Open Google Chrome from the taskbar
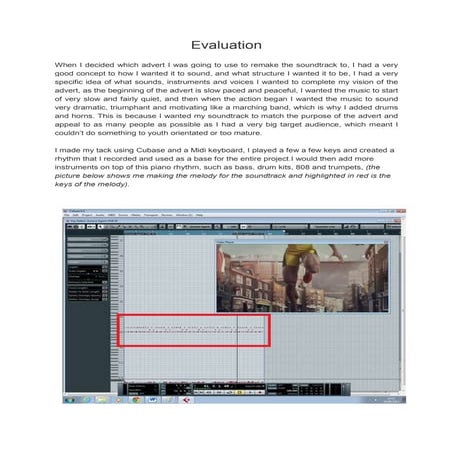453x453 pixels. click(x=136, y=400)
